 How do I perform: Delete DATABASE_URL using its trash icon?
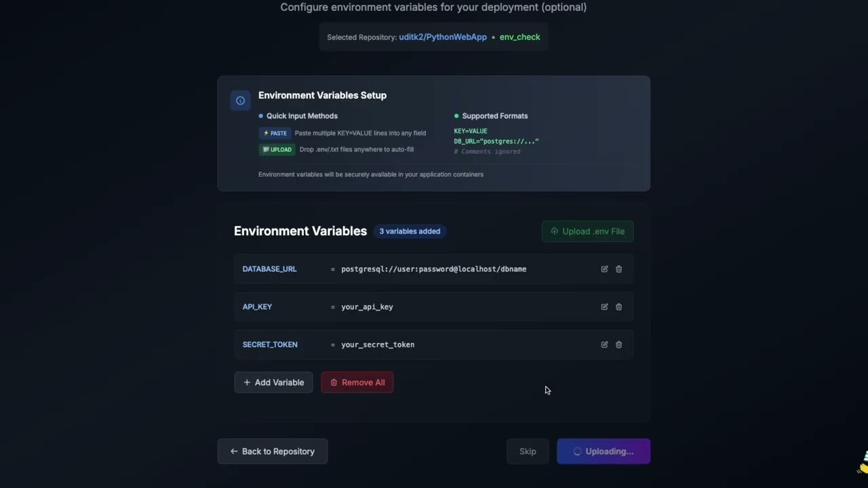pyautogui.click(x=618, y=269)
